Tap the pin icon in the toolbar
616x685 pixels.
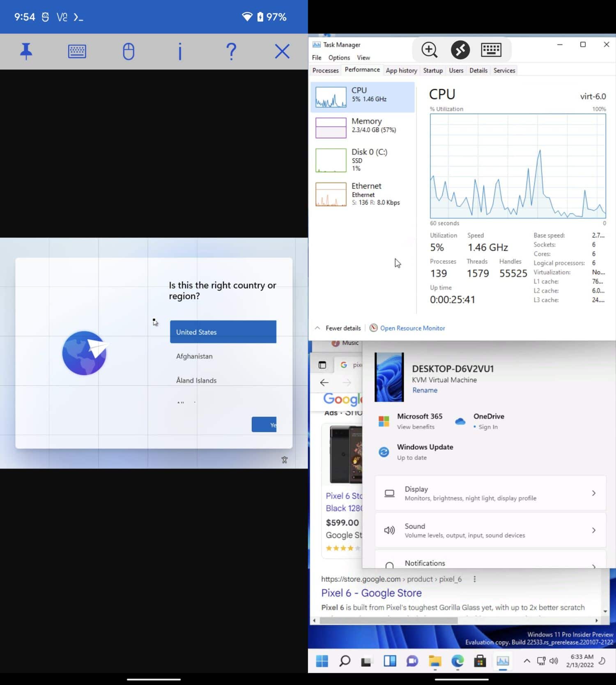tap(26, 52)
